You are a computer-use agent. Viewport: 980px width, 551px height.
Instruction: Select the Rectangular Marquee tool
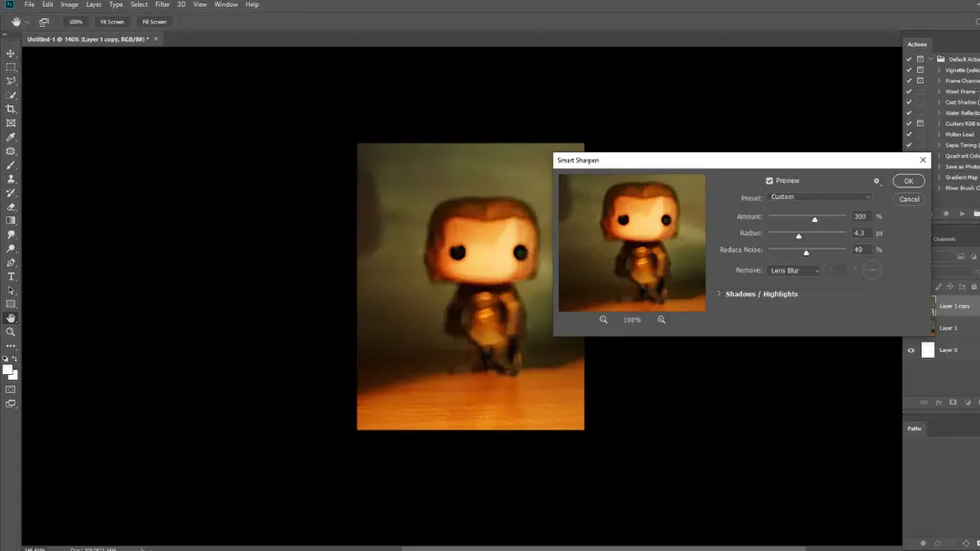click(11, 67)
